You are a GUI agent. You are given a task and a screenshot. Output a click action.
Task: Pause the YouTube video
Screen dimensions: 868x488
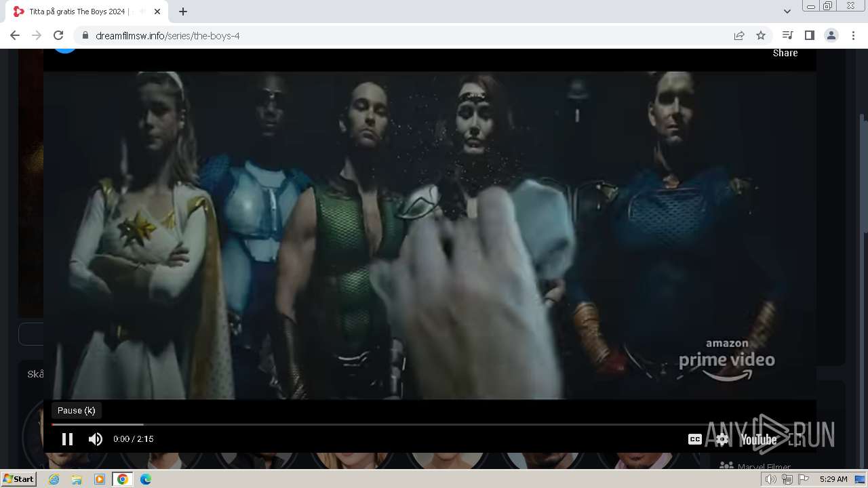click(67, 439)
